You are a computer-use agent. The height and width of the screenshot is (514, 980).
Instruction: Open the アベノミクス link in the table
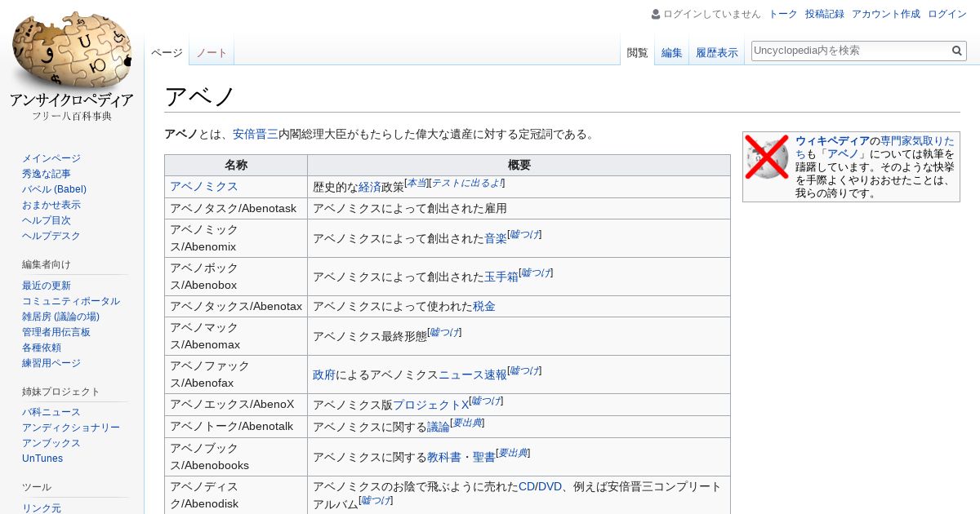coord(204,186)
